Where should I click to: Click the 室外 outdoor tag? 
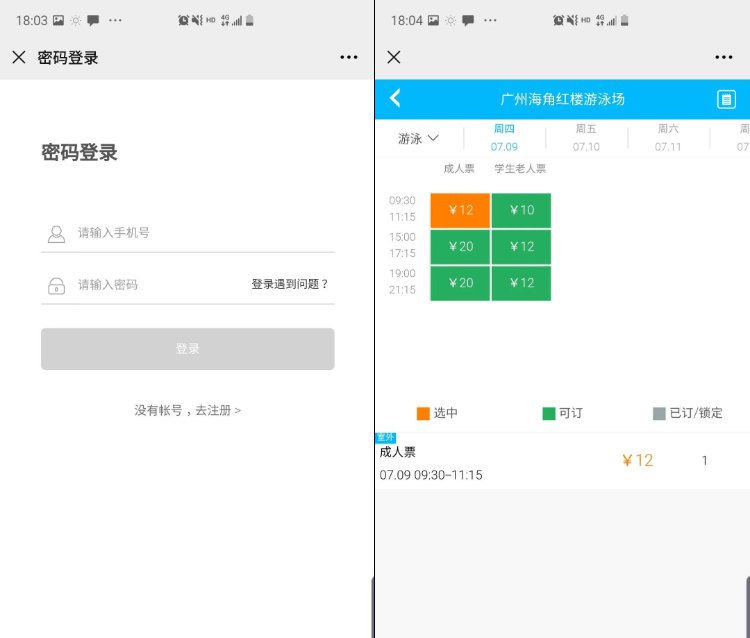tap(386, 438)
